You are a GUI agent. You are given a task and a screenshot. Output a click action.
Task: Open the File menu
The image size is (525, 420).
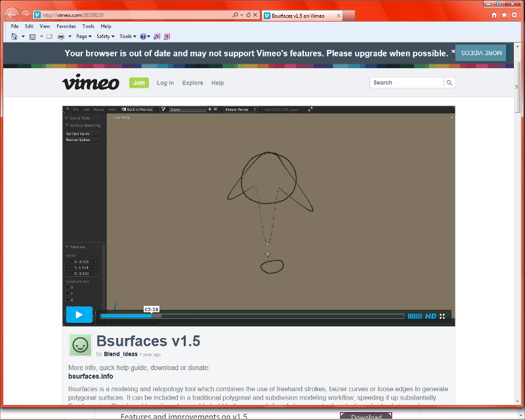14,26
